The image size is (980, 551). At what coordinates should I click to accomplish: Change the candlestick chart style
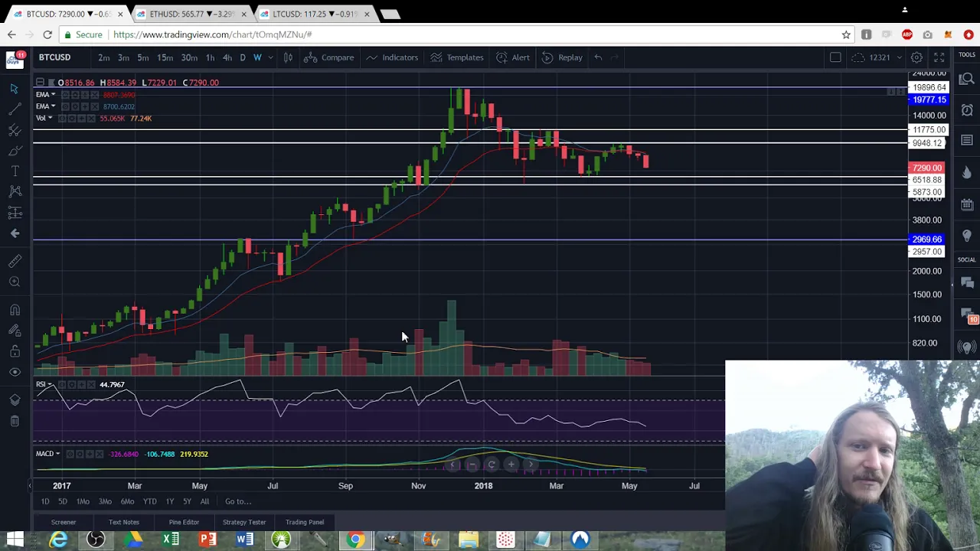tap(288, 57)
